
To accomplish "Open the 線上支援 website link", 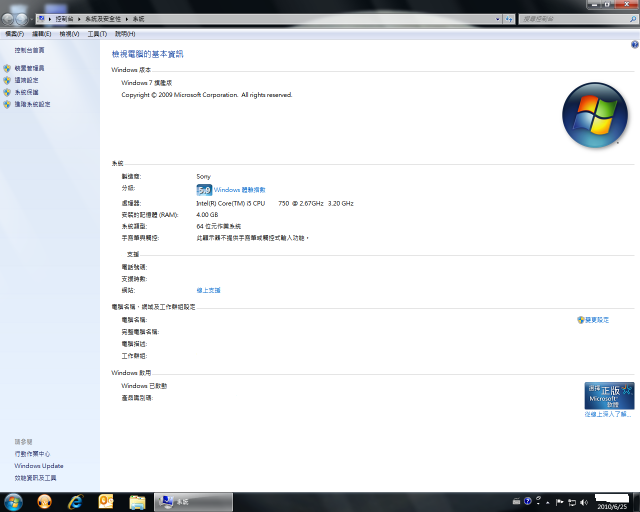I will (209, 290).
